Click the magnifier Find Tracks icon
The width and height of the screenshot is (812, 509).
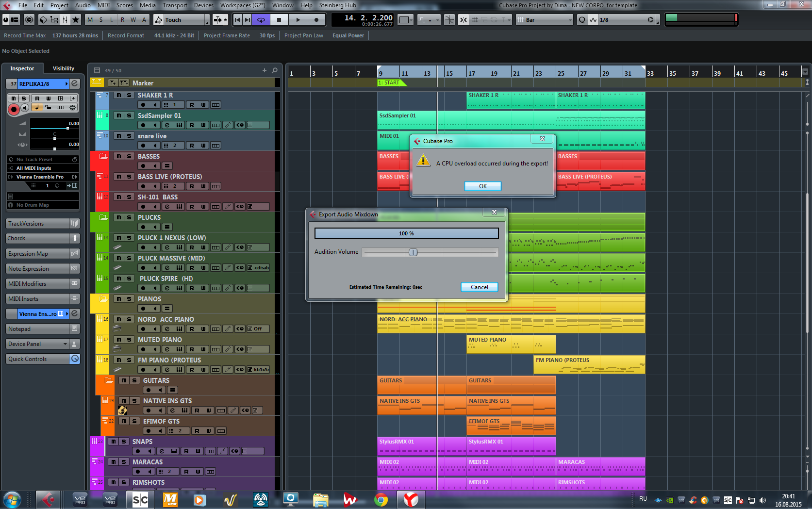[275, 70]
